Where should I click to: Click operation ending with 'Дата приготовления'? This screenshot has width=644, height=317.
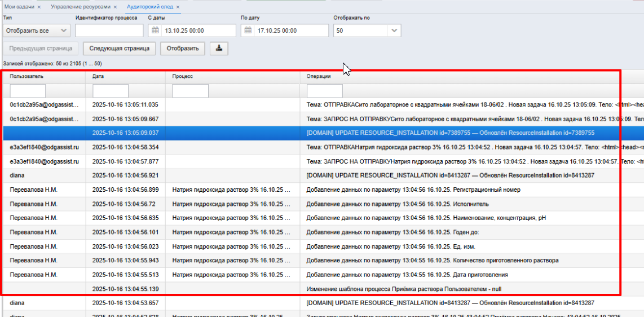(x=407, y=275)
